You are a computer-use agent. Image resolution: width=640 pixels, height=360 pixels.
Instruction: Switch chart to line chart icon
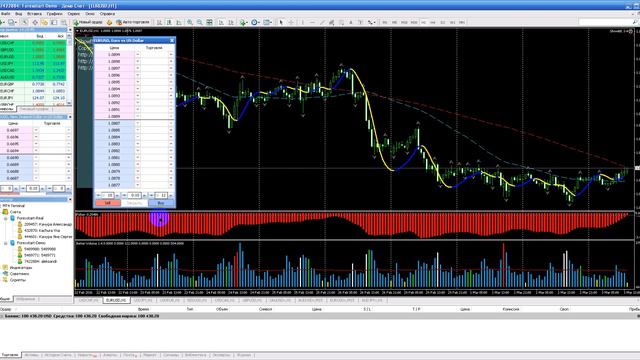179,22
